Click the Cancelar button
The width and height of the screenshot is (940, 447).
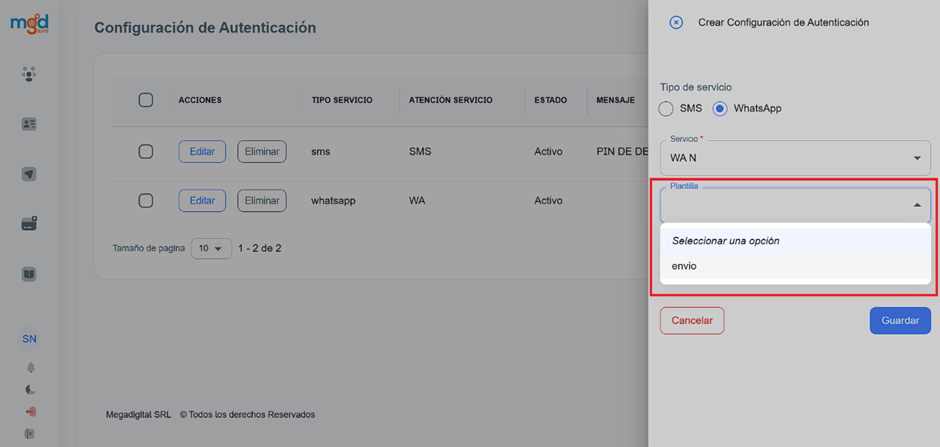(691, 320)
